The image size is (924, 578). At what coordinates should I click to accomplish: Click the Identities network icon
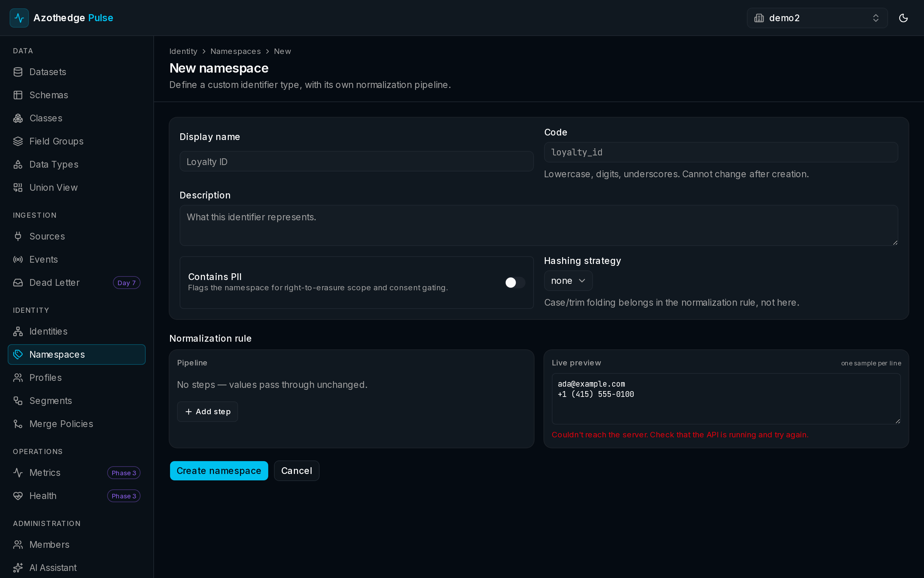(18, 331)
